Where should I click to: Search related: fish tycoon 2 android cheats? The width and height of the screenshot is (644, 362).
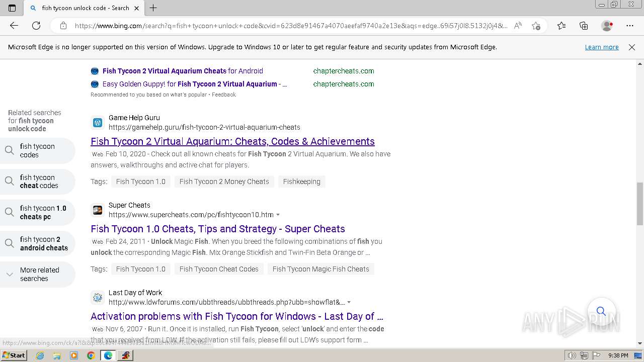pos(37,243)
